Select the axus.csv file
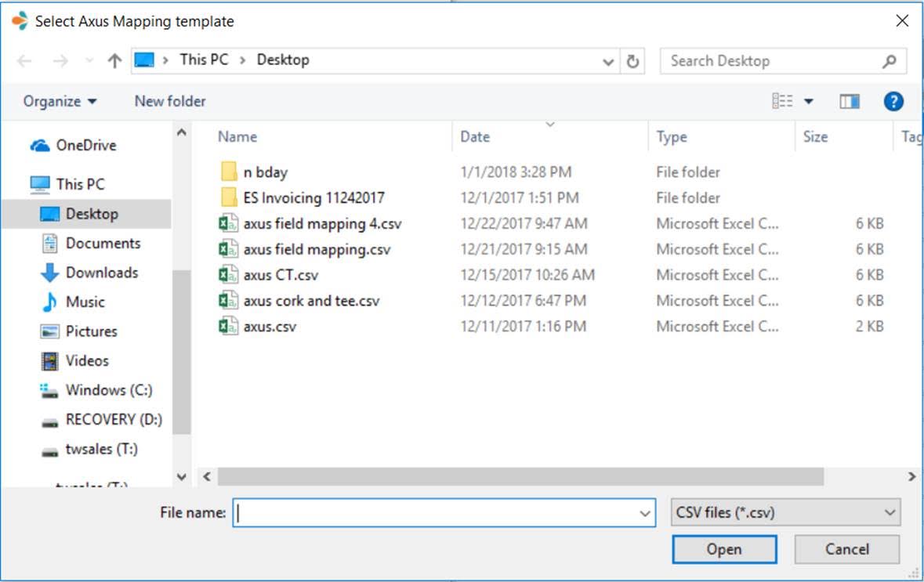 pyautogui.click(x=270, y=327)
